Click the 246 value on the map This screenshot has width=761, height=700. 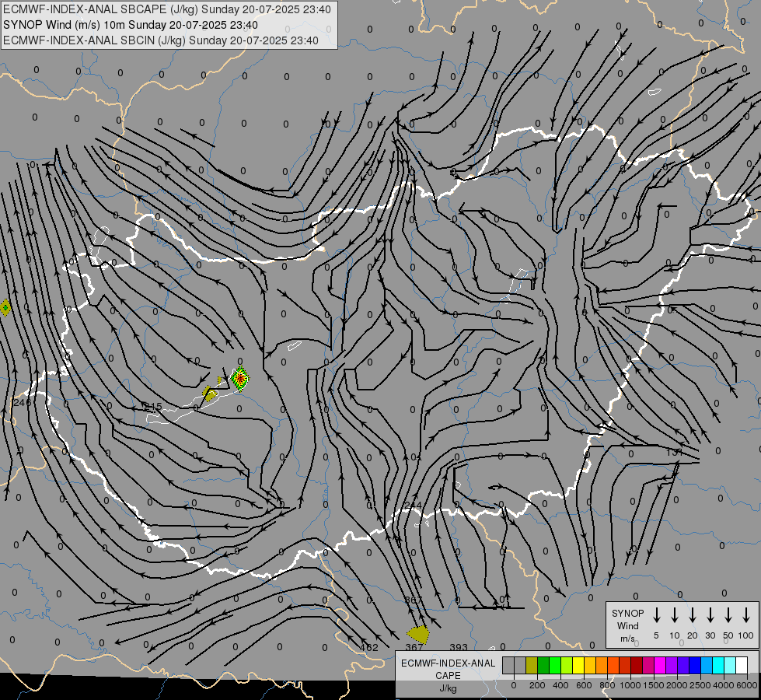[23, 403]
